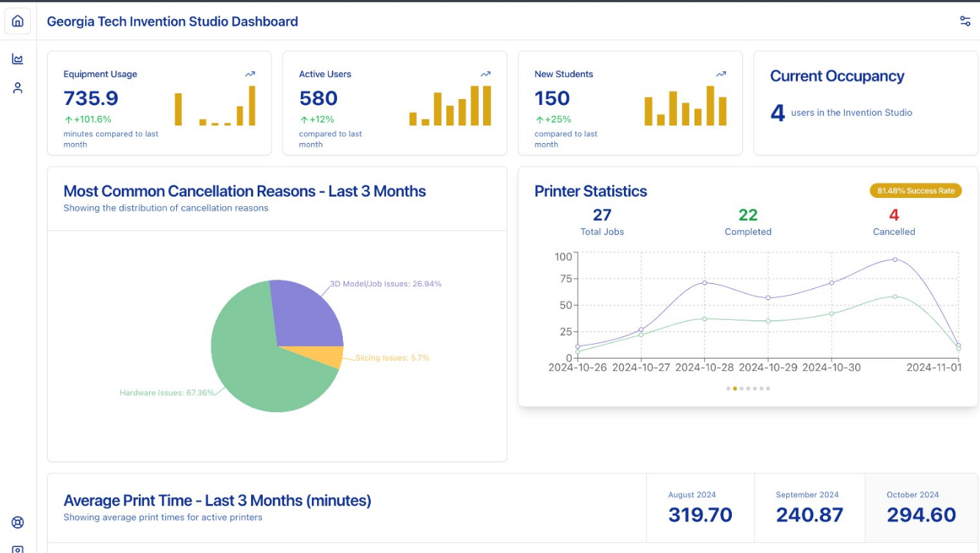Open the filter settings sliders icon top-right
This screenshot has width=980, height=553.
965,21
